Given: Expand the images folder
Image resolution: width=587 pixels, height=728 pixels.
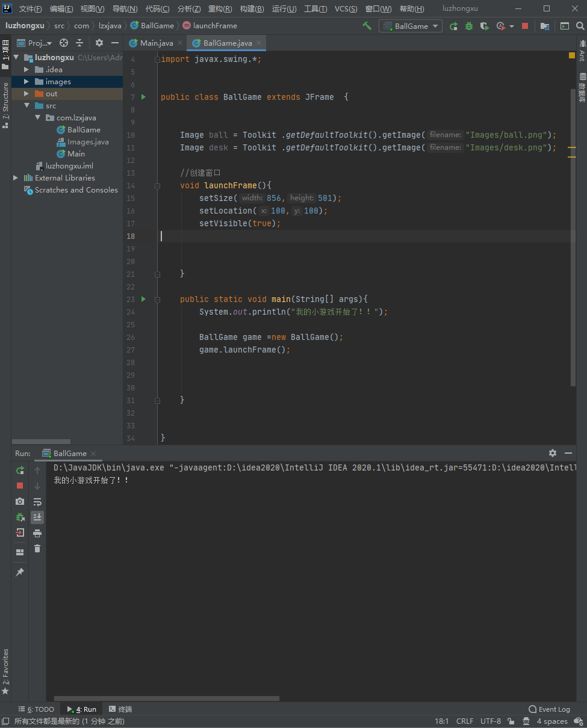Looking at the screenshot, I should [26, 82].
